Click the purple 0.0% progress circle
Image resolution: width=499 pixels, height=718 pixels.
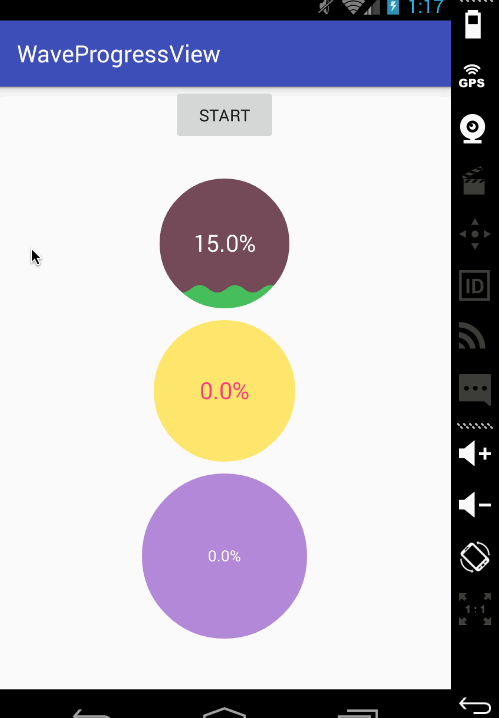pyautogui.click(x=224, y=556)
